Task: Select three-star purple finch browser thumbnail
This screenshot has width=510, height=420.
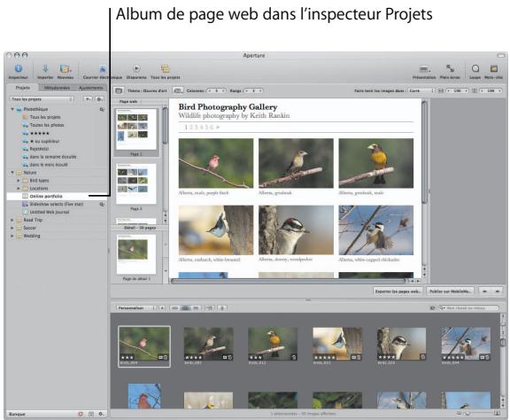Action: [144, 344]
